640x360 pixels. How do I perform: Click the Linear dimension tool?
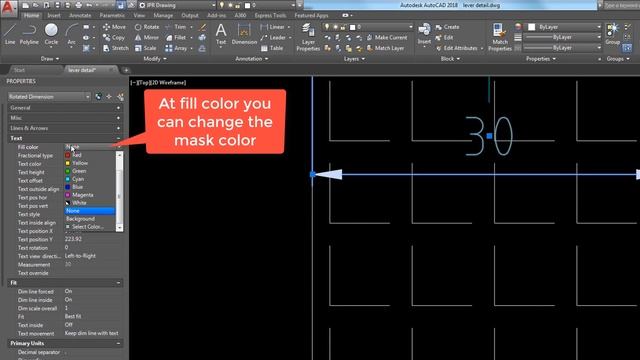pos(272,27)
